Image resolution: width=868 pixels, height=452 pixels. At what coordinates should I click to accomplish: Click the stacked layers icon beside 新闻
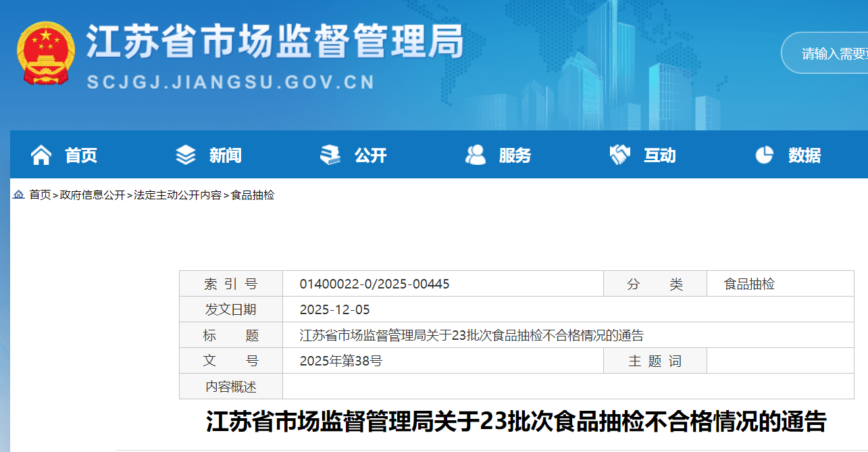185,155
